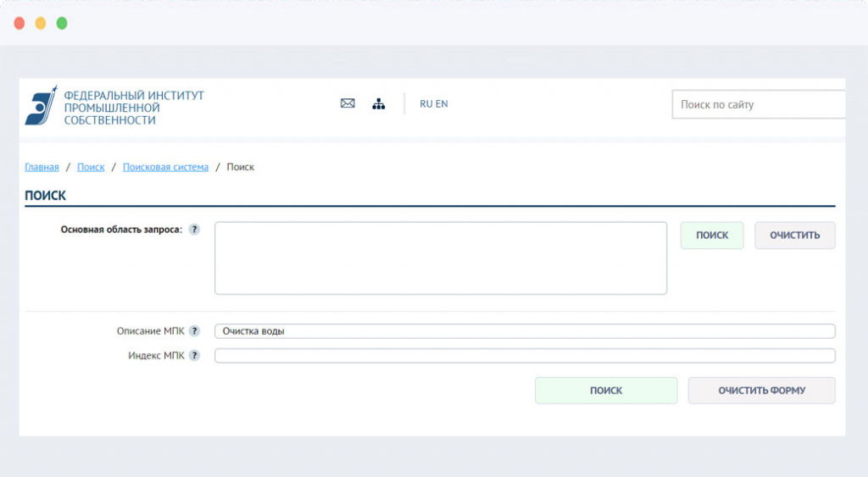Click help icon next to Индекс МПК
868x477 pixels.
(x=194, y=356)
